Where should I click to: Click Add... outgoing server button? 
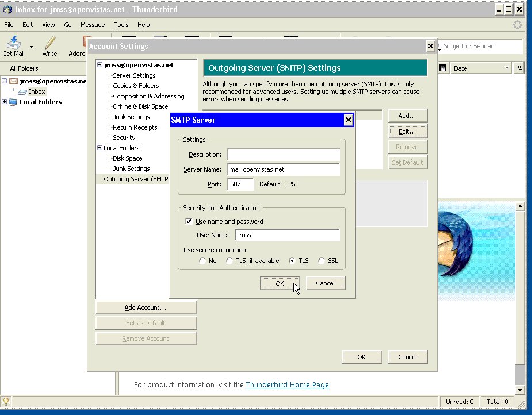click(x=407, y=116)
